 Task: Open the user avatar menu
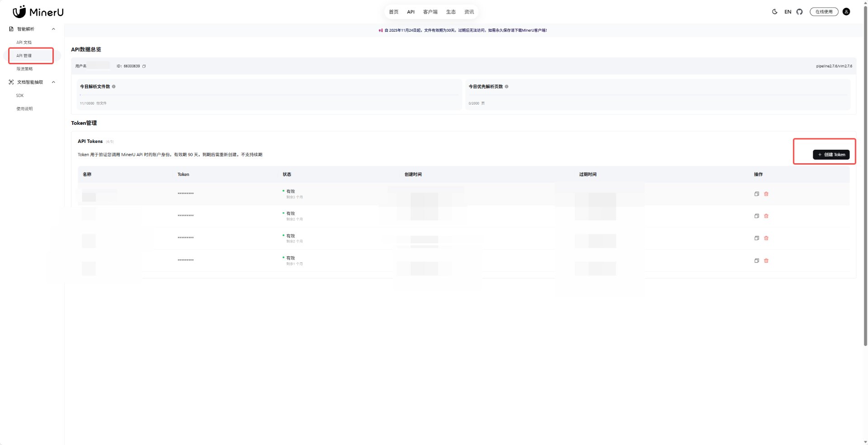[x=846, y=12]
